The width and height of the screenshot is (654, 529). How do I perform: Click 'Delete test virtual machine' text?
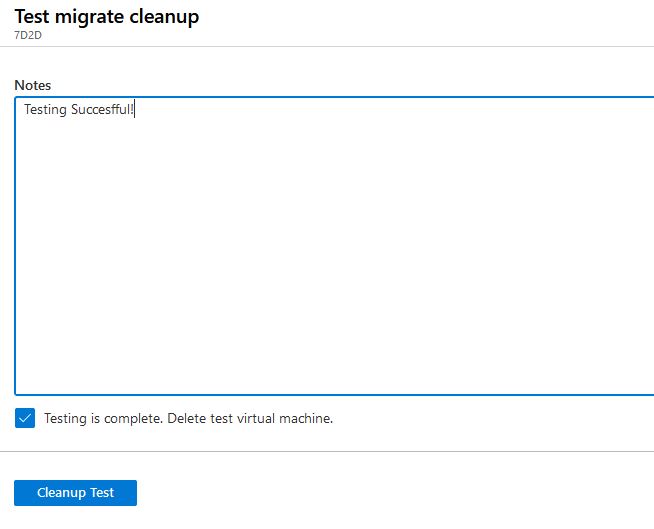(x=250, y=418)
